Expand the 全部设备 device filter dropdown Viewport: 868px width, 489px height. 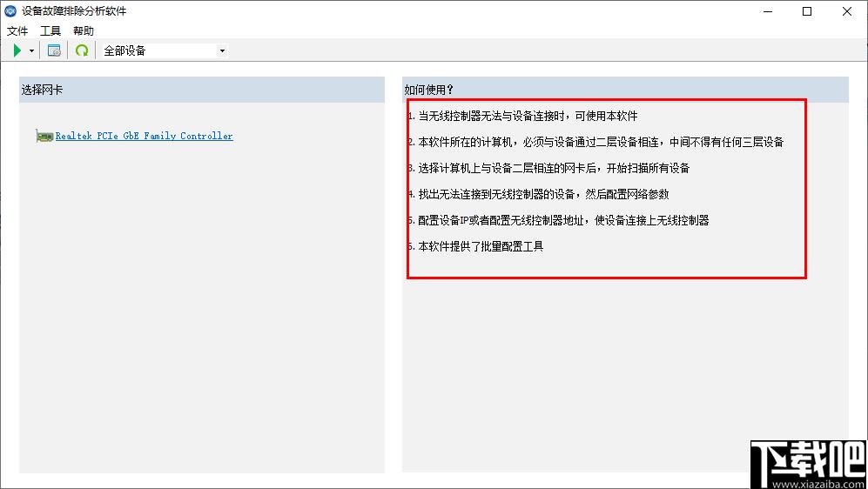[222, 50]
